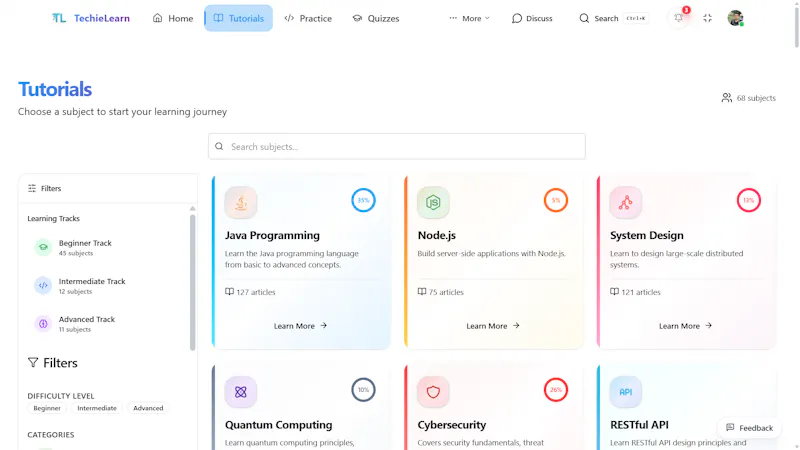
Task: Click the DIFFICULTY LEVEL heading
Action: click(61, 396)
